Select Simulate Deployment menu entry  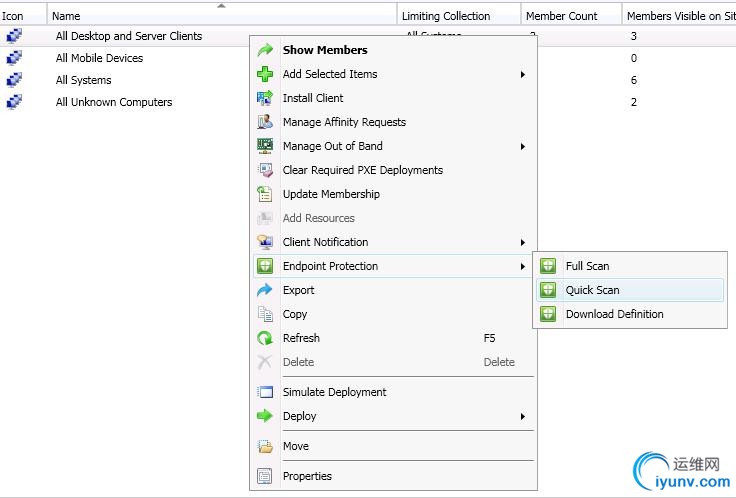tap(334, 392)
